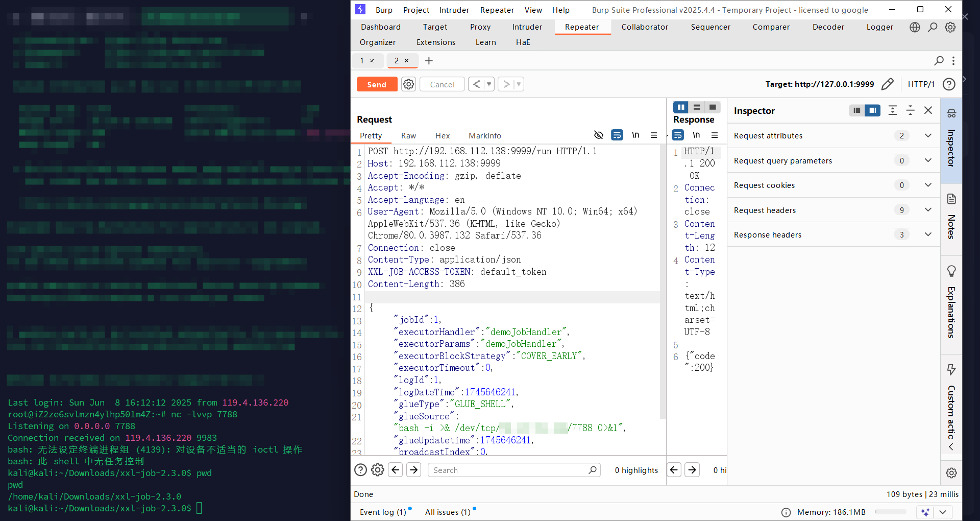Toggle response \n special characters display
The height and width of the screenshot is (521, 980).
pos(696,135)
